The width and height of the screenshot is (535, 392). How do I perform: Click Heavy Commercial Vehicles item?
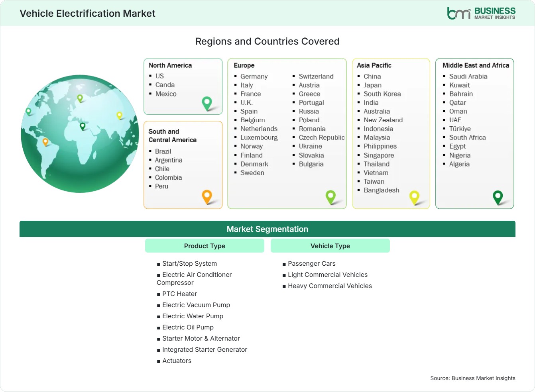[x=330, y=286]
